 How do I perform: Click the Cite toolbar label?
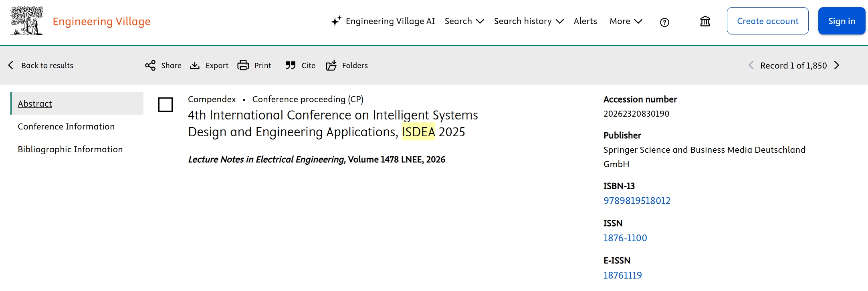(309, 65)
